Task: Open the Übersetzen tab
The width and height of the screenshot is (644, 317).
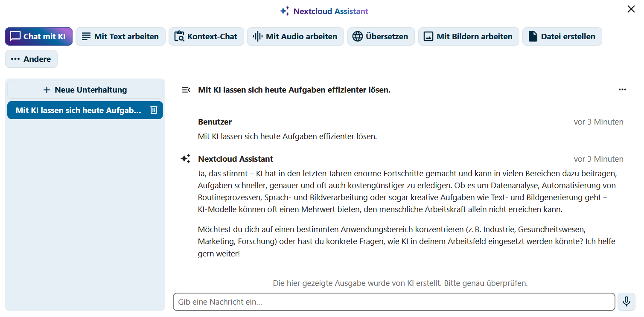Action: click(x=381, y=36)
